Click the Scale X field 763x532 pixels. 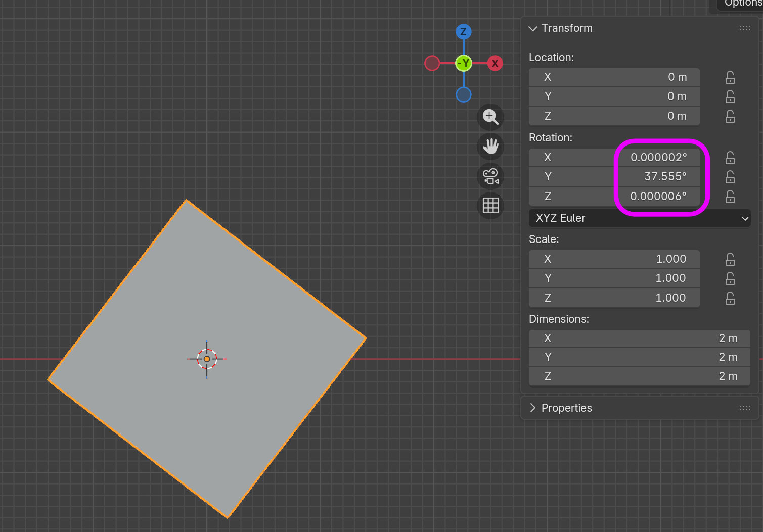[x=614, y=259]
